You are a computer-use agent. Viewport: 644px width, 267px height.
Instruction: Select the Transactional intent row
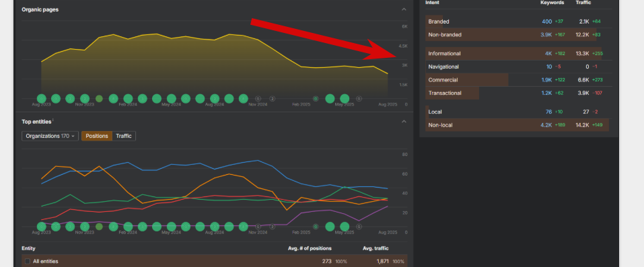pos(519,93)
